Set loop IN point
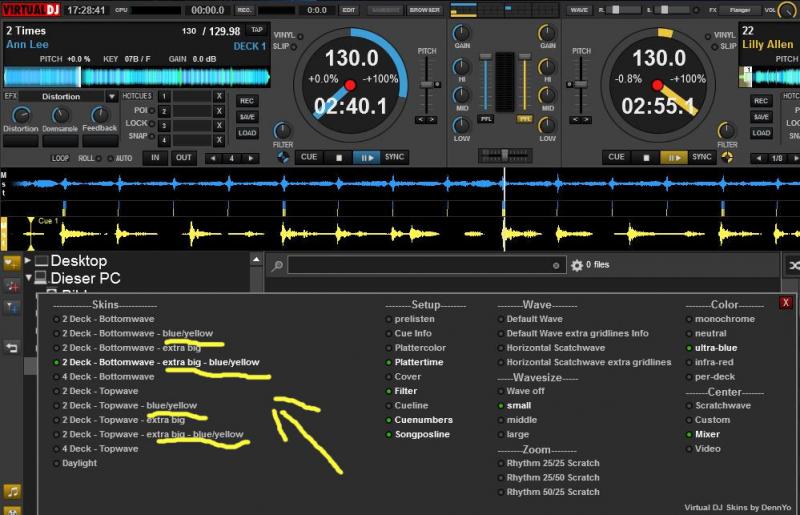 click(155, 158)
